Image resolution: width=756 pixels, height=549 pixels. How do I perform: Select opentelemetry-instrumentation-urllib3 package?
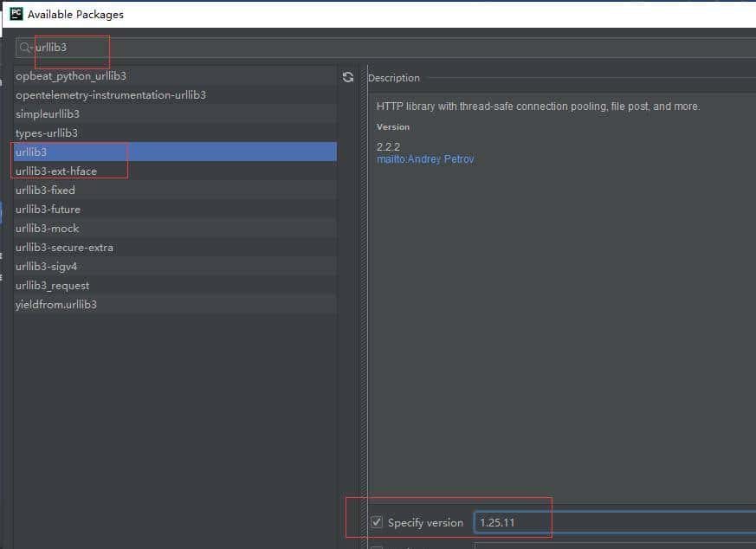click(x=110, y=95)
